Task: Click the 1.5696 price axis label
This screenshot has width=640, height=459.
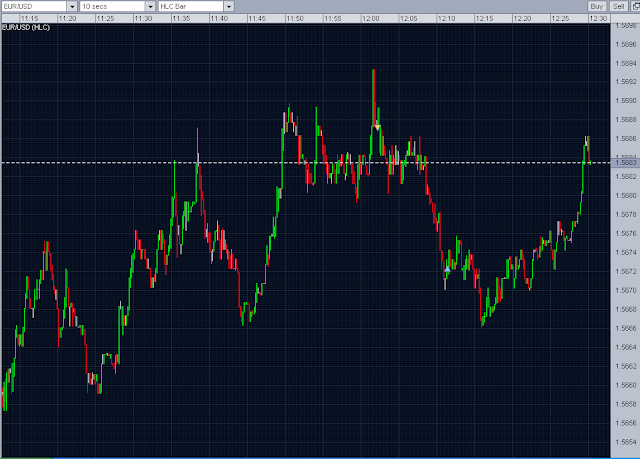Action: pos(626,44)
